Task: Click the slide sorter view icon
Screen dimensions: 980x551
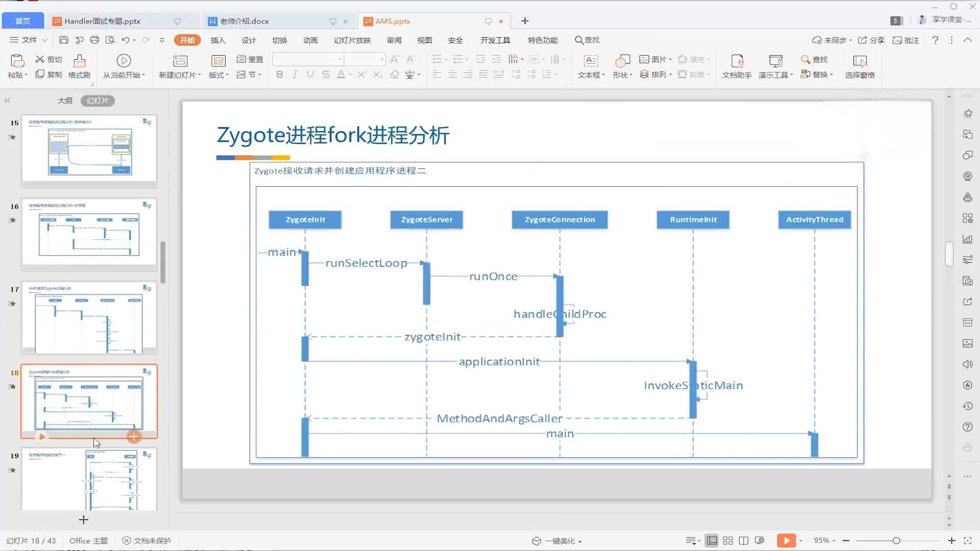Action: point(728,540)
